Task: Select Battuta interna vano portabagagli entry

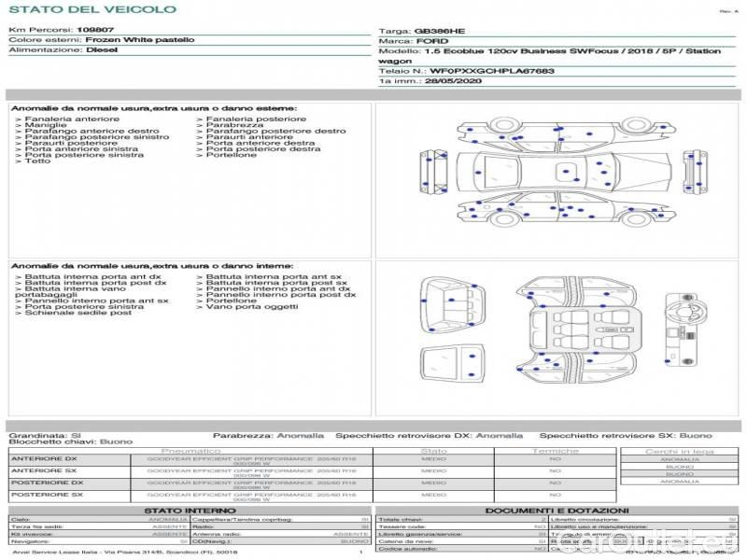Action: click(x=71, y=292)
